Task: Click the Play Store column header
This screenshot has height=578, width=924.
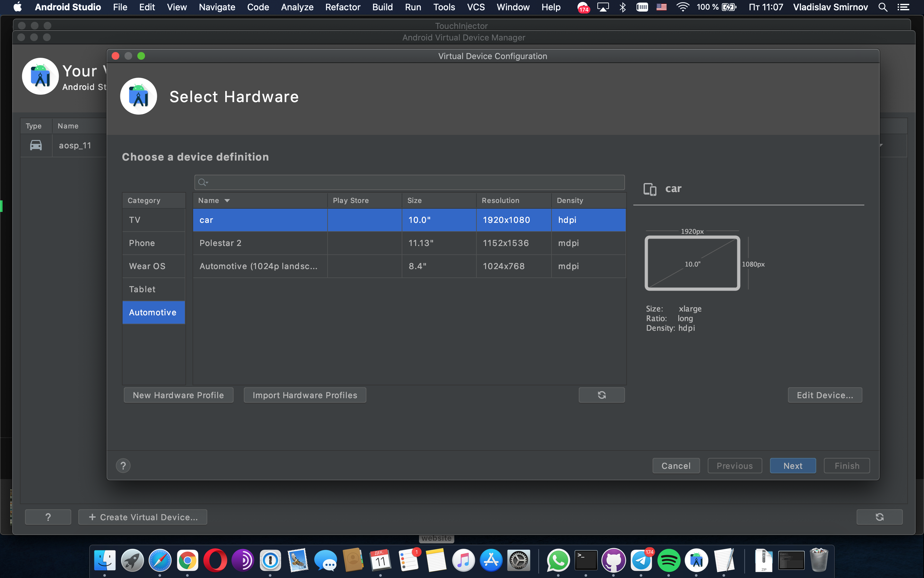Action: [365, 201]
